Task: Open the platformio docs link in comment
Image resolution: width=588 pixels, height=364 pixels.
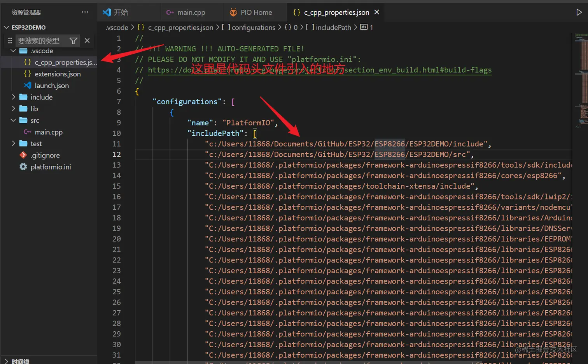Action: pos(320,70)
